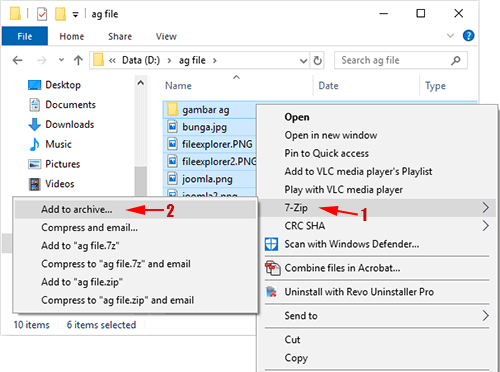
Task: Open the Recent locations dropdown arrow
Action: pyautogui.click(x=61, y=60)
